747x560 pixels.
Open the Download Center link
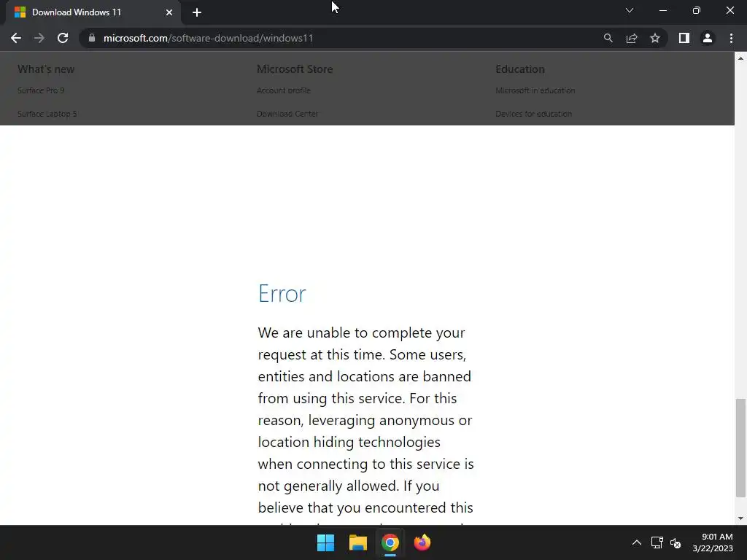click(287, 114)
